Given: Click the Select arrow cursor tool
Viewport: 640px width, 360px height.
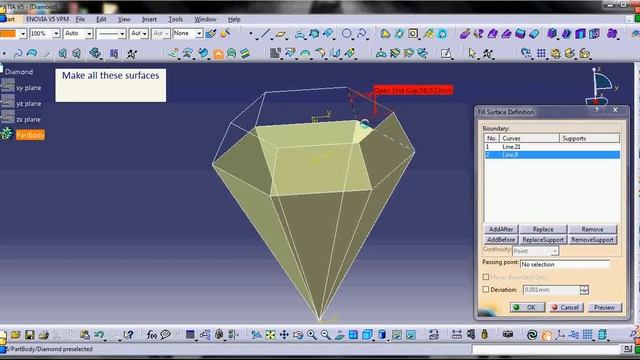Looking at the screenshot, I should [x=472, y=53].
